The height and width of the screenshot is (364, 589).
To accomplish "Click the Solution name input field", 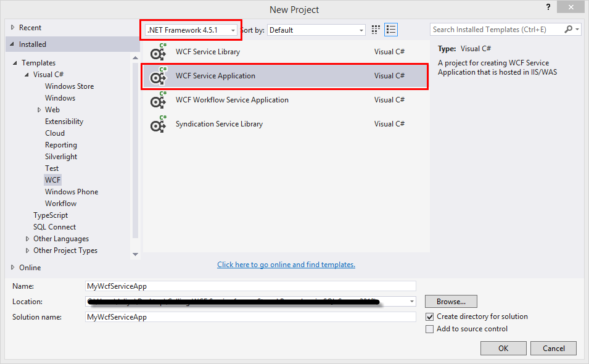I will pos(250,316).
